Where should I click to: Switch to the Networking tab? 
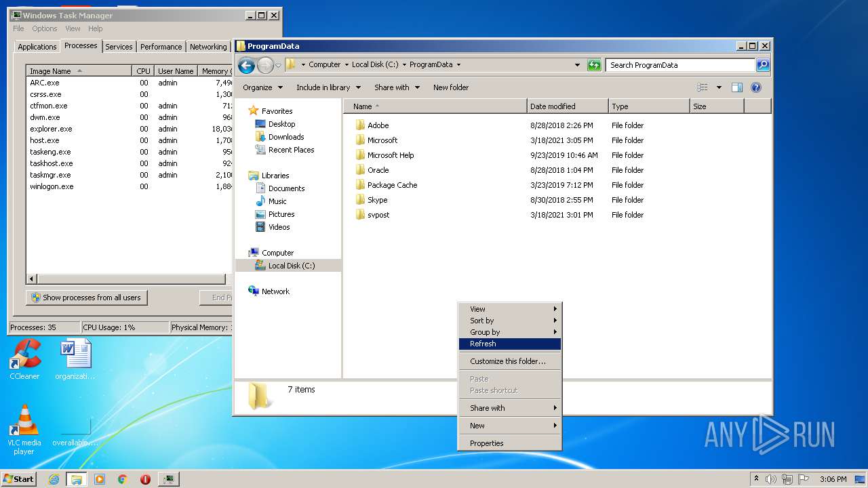[208, 47]
